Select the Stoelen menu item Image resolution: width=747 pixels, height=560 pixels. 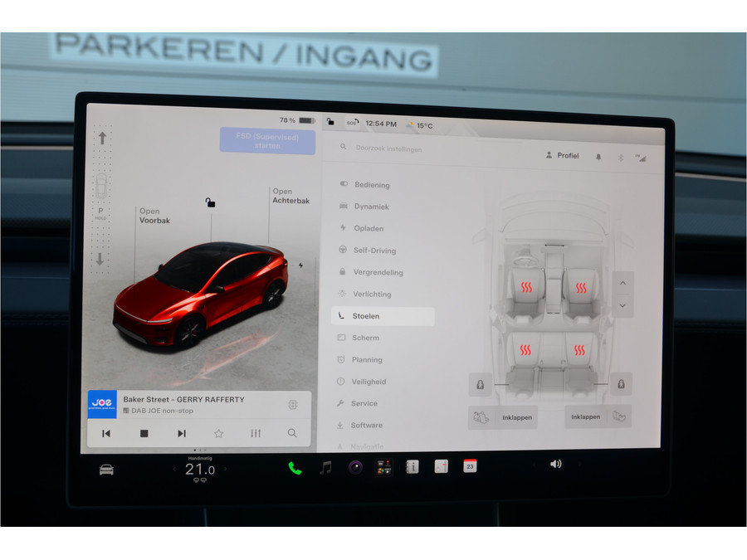(383, 316)
